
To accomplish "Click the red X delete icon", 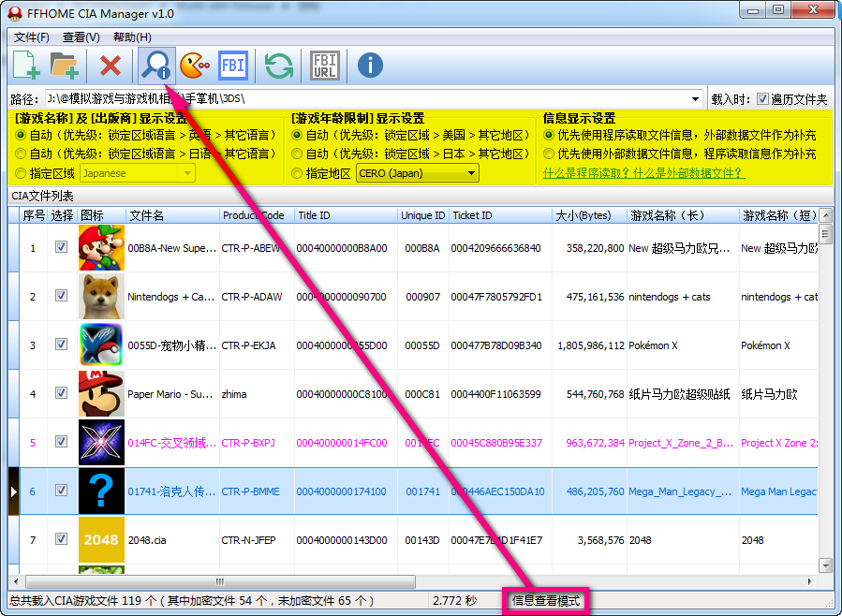I will (111, 66).
